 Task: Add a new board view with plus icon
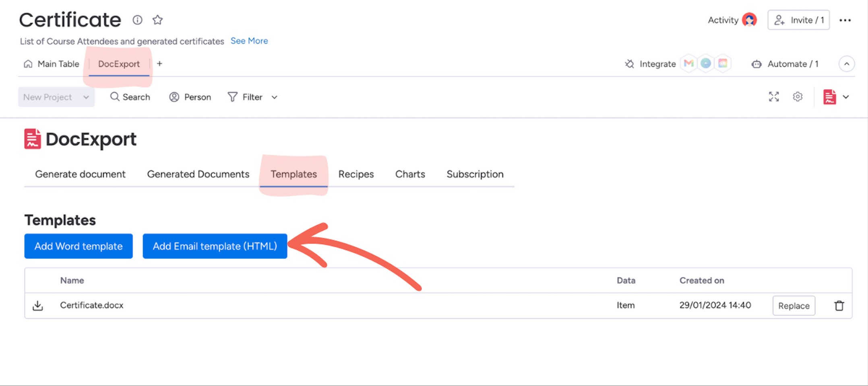pos(159,64)
